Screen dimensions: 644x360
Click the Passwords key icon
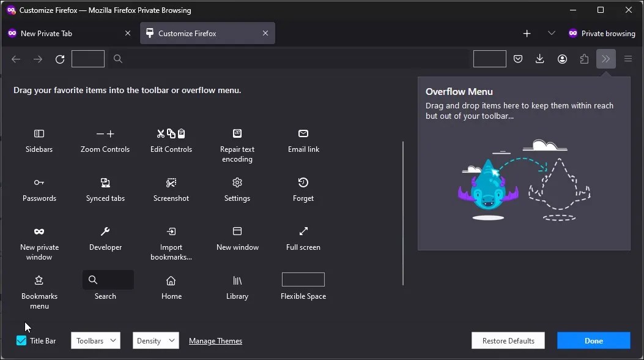coord(39,182)
